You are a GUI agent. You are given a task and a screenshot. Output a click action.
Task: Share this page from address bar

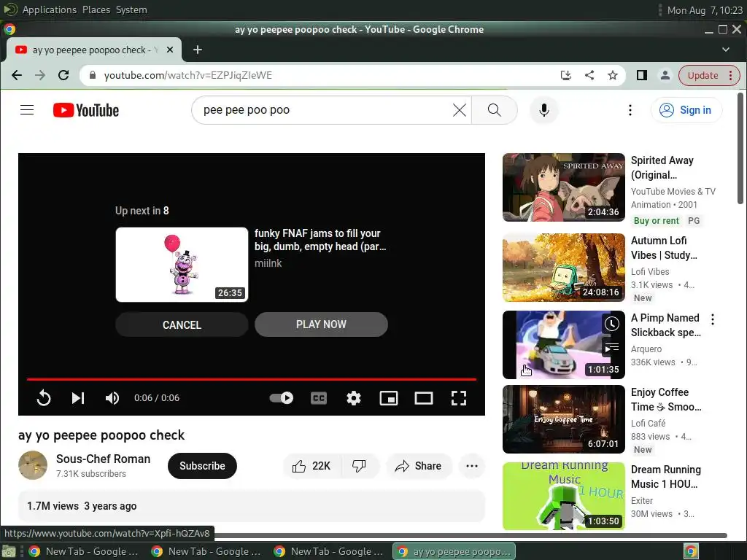[x=589, y=75]
